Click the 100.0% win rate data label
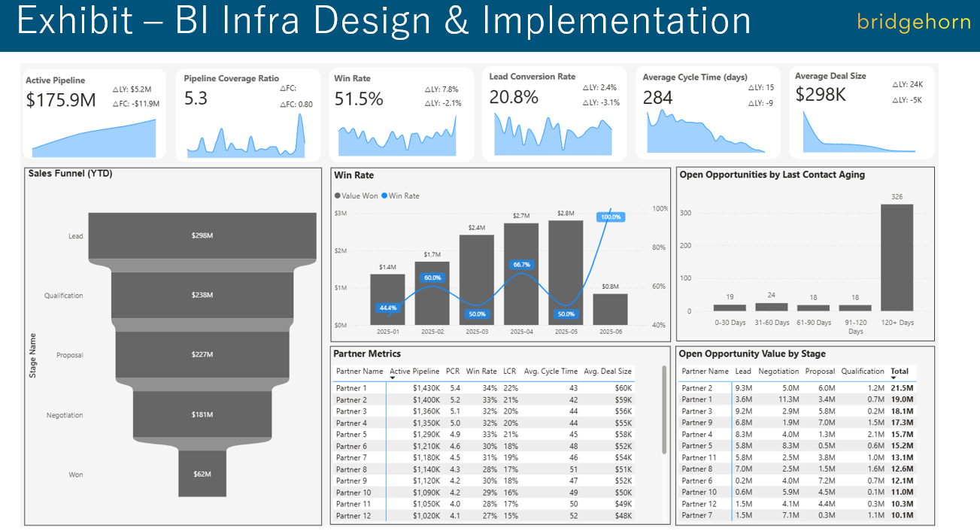 click(x=611, y=217)
